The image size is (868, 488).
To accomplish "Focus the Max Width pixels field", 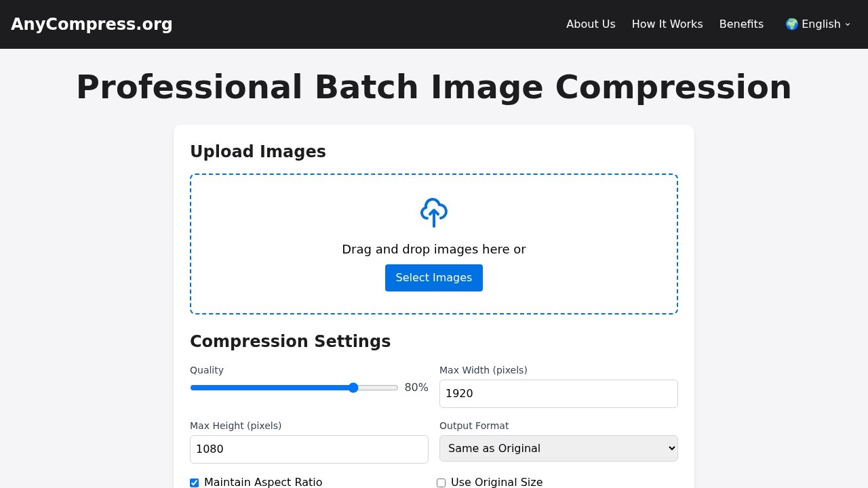I will tap(558, 394).
